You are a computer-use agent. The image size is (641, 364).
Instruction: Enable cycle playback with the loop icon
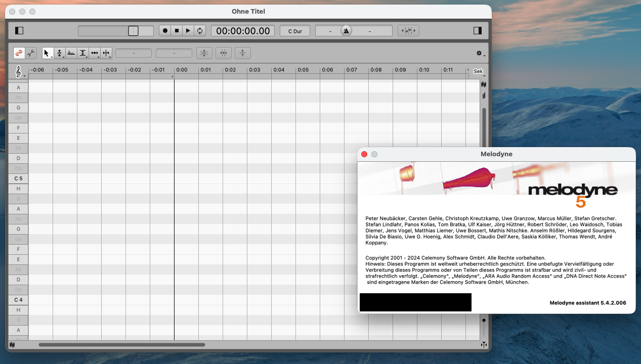click(x=199, y=30)
